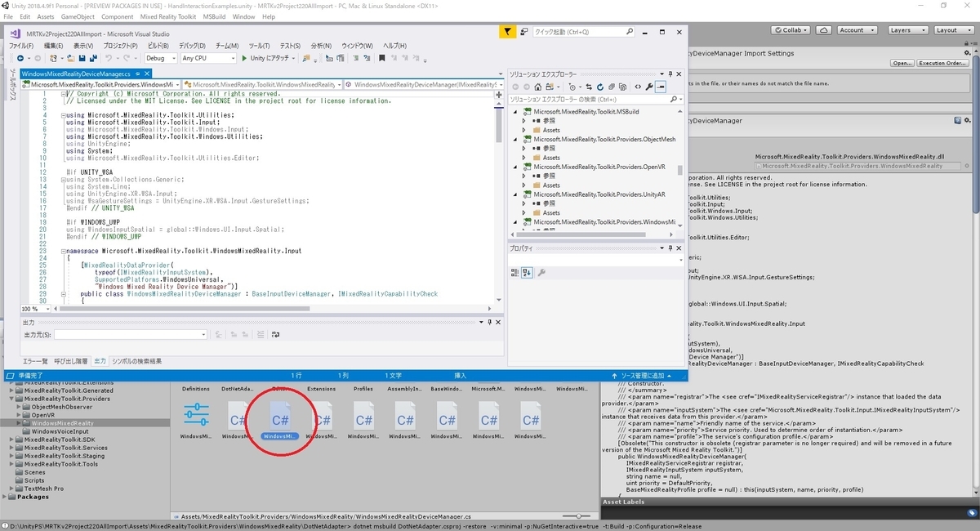Click Sync with Active Document icon

pos(589,87)
